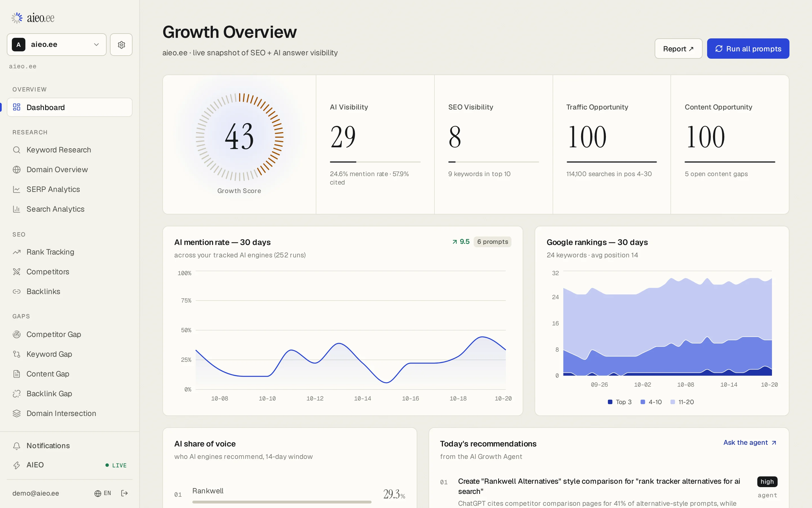This screenshot has height=508, width=812.
Task: Click the Competitors swords icon
Action: pos(16,272)
